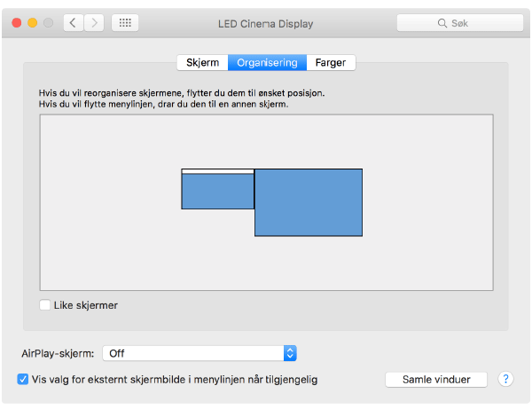
Task: Click inside the Søk search field
Action: tap(465, 23)
